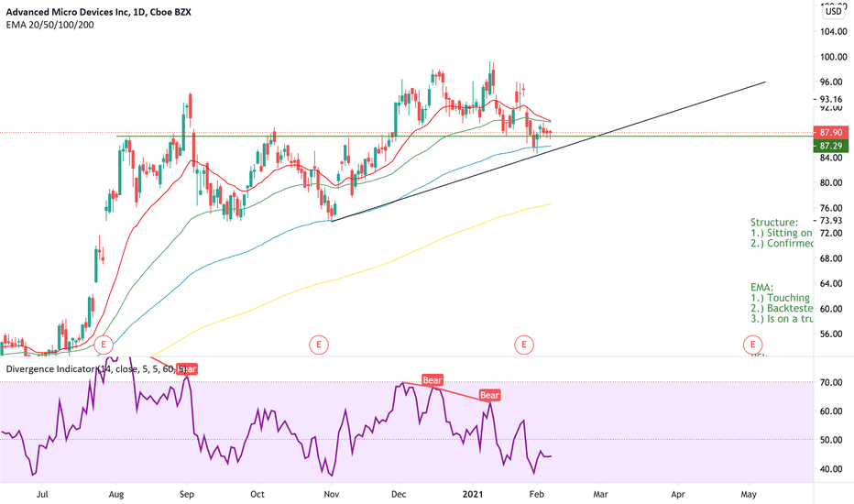
Task: Click the '2.) Confirmed' annotation line
Action: tap(782, 243)
